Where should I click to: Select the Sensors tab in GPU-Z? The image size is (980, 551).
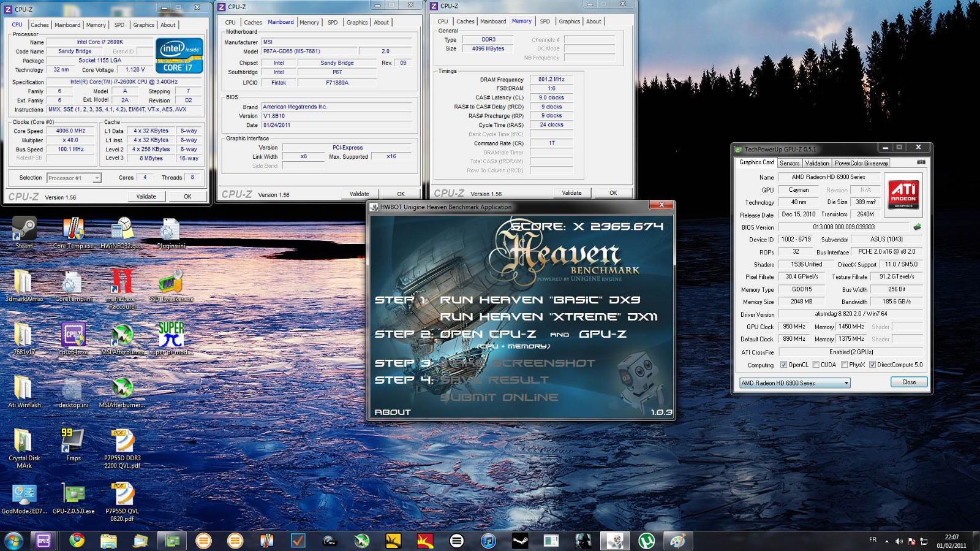coord(790,163)
